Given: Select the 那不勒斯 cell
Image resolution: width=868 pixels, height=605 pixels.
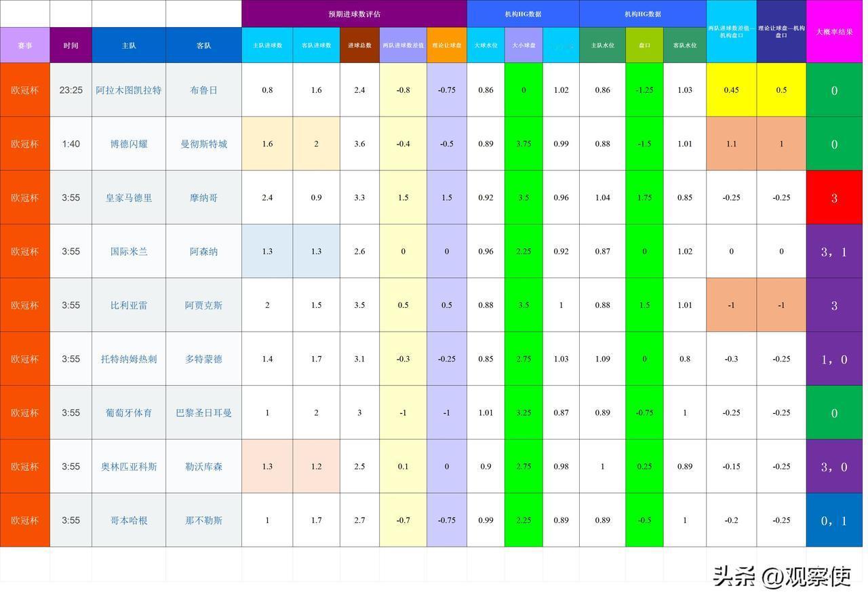Looking at the screenshot, I should click(x=203, y=520).
